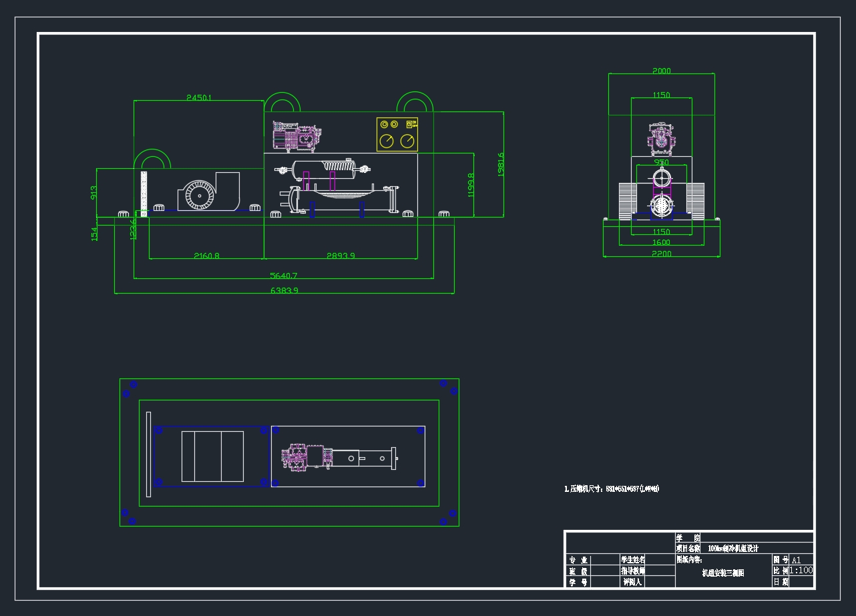Screen dimensions: 856x616
Task: Select the 2893.9 dimension text
Action: [340, 256]
